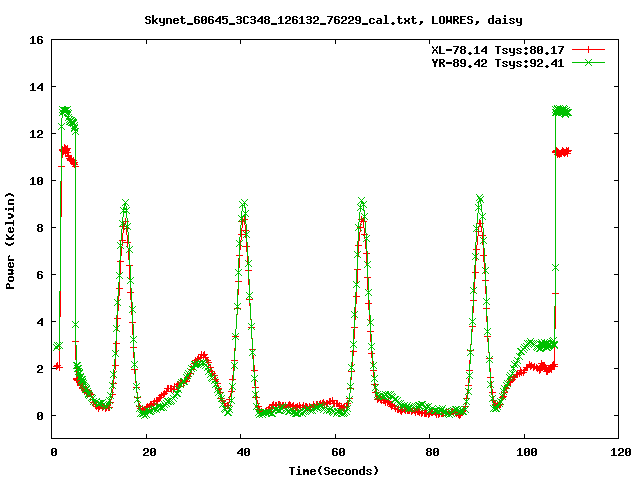Click legend entry 'YR-89.42 Tsys:92.41'
This screenshot has width=640, height=480.
click(498, 63)
